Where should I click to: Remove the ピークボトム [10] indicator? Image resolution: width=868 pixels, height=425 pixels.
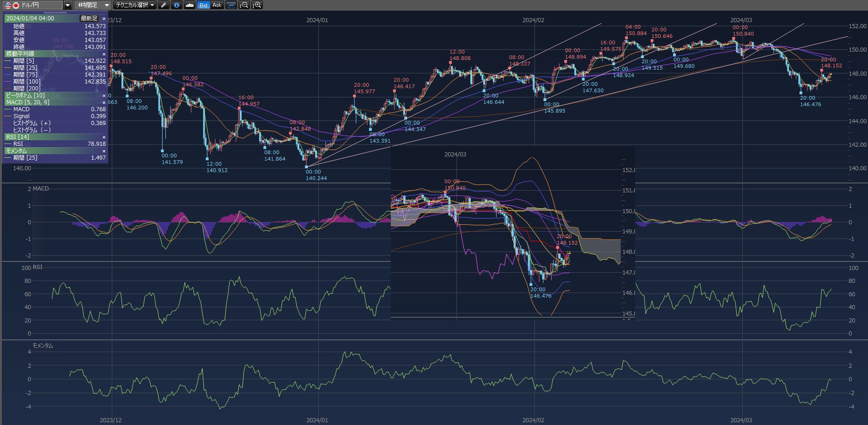[x=104, y=96]
